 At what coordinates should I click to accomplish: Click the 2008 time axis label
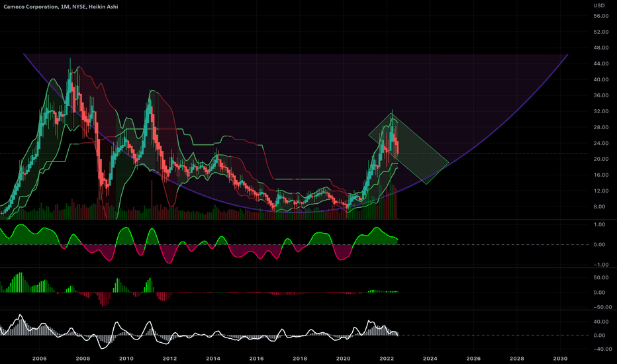click(83, 359)
